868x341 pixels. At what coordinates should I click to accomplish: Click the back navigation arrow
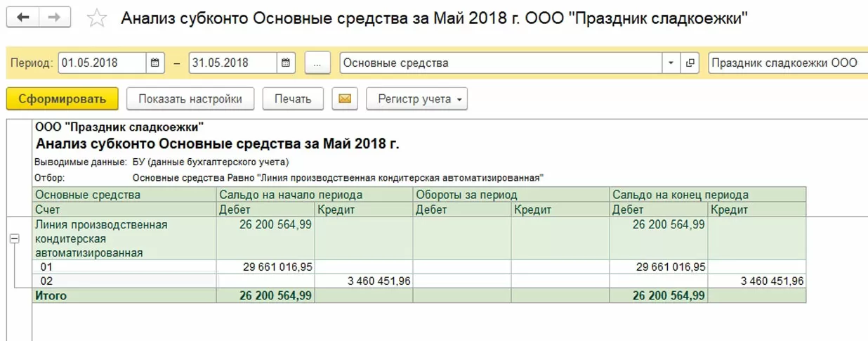point(22,18)
